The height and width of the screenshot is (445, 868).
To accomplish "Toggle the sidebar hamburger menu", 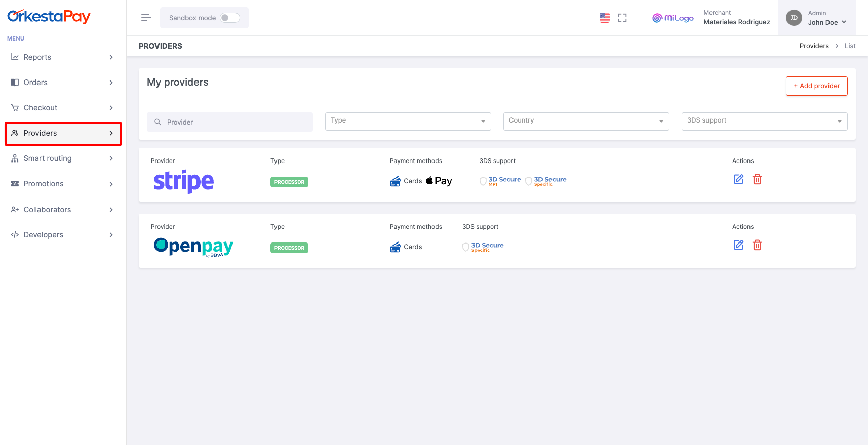I will point(146,18).
